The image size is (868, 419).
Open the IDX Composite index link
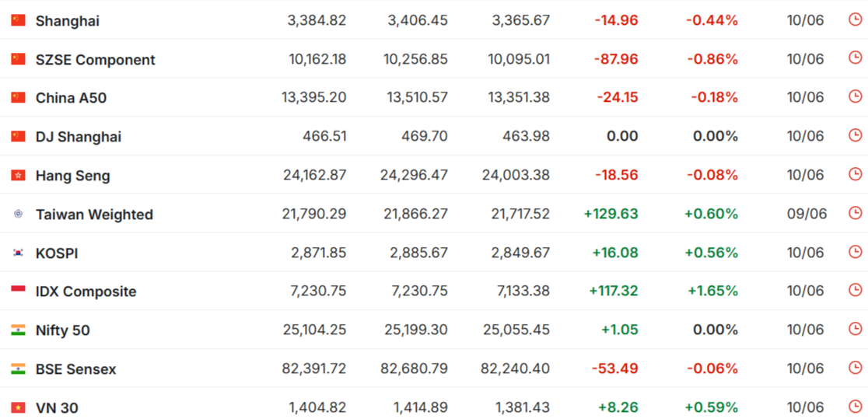click(x=86, y=292)
